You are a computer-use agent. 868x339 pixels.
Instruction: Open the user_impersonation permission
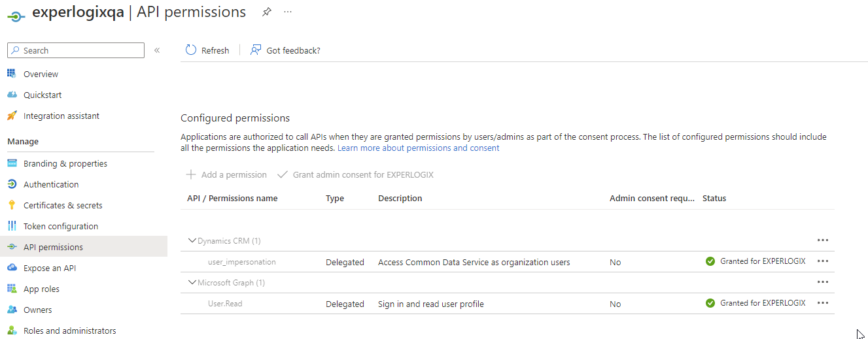pos(242,262)
